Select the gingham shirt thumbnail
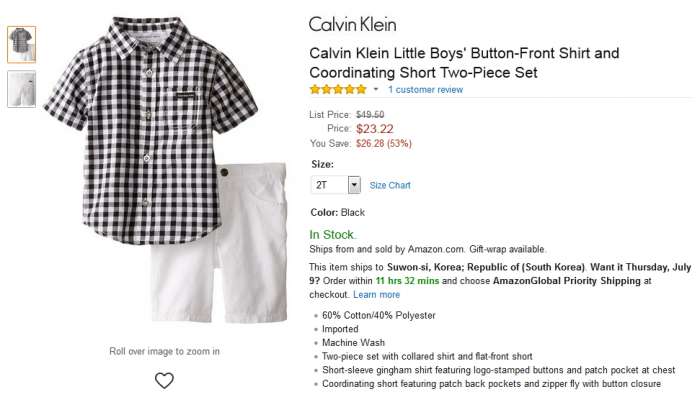 [x=21, y=44]
